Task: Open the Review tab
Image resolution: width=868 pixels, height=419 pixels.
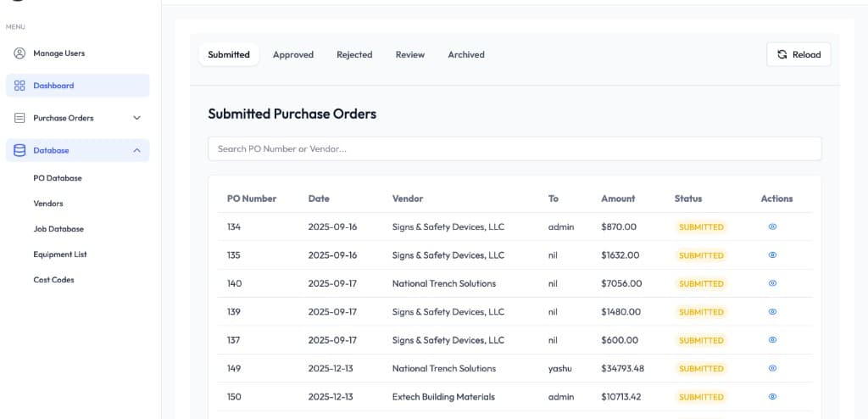Action: [x=410, y=54]
